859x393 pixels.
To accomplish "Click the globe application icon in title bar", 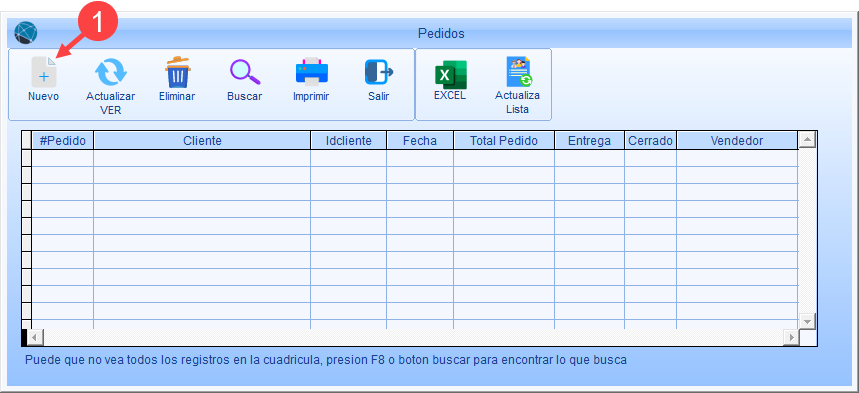I will click(x=25, y=33).
